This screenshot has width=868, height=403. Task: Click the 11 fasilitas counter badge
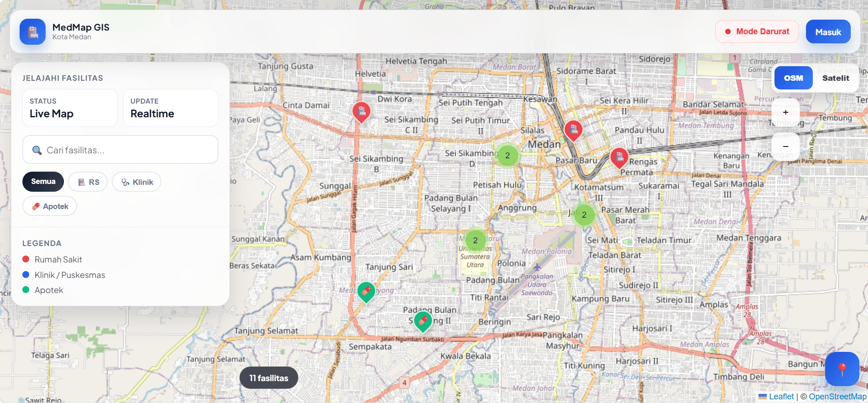click(x=269, y=378)
